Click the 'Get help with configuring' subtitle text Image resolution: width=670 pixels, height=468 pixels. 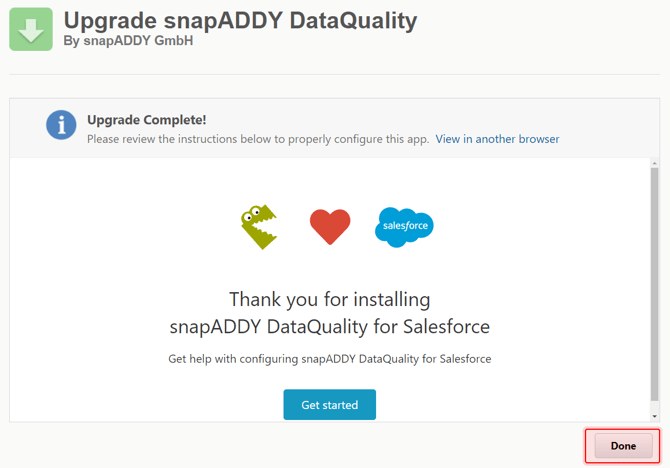click(329, 359)
